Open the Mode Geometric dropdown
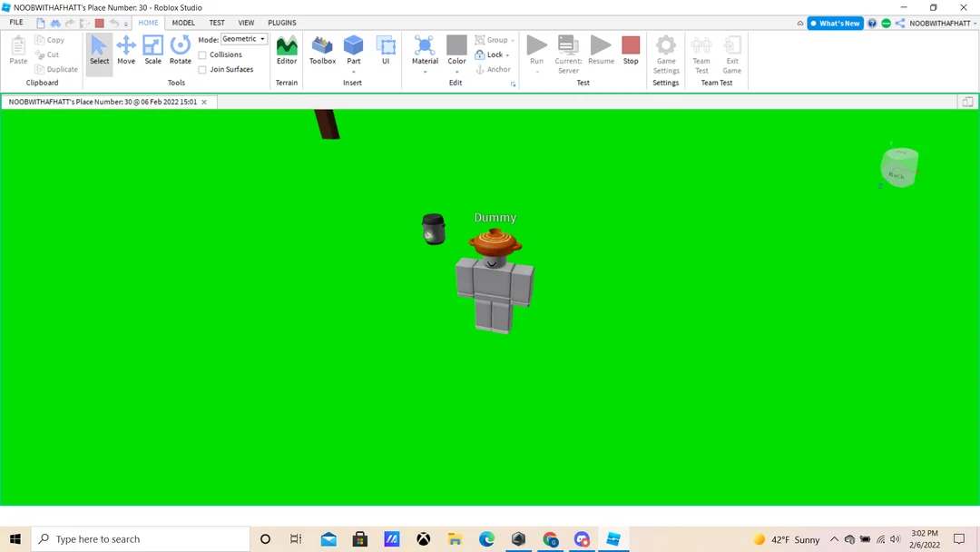The height and width of the screenshot is (552, 980). (x=244, y=39)
